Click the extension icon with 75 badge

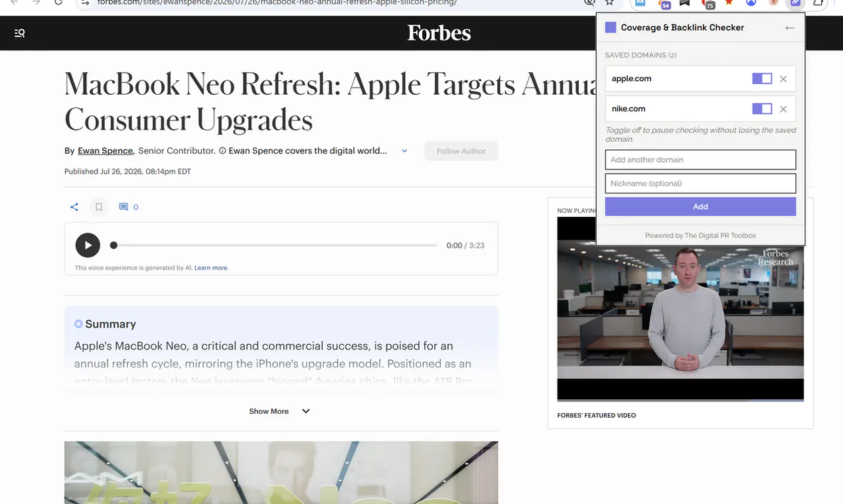[708, 3]
